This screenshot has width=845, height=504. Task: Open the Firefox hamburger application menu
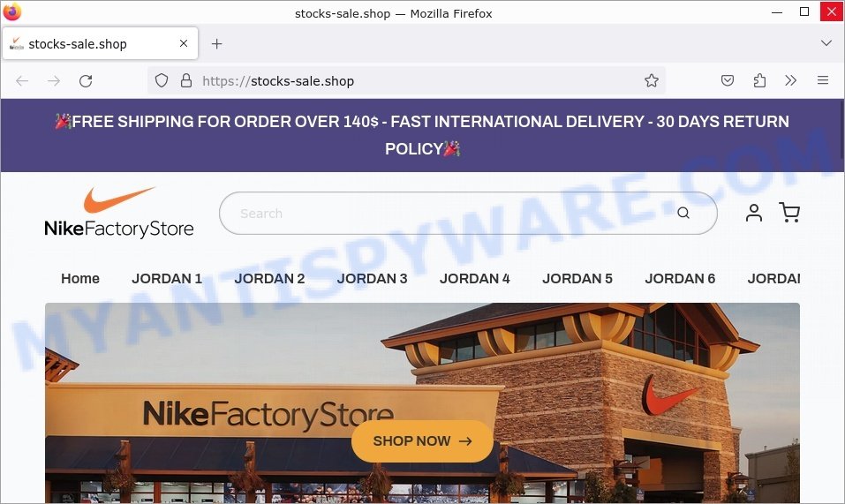tap(823, 81)
